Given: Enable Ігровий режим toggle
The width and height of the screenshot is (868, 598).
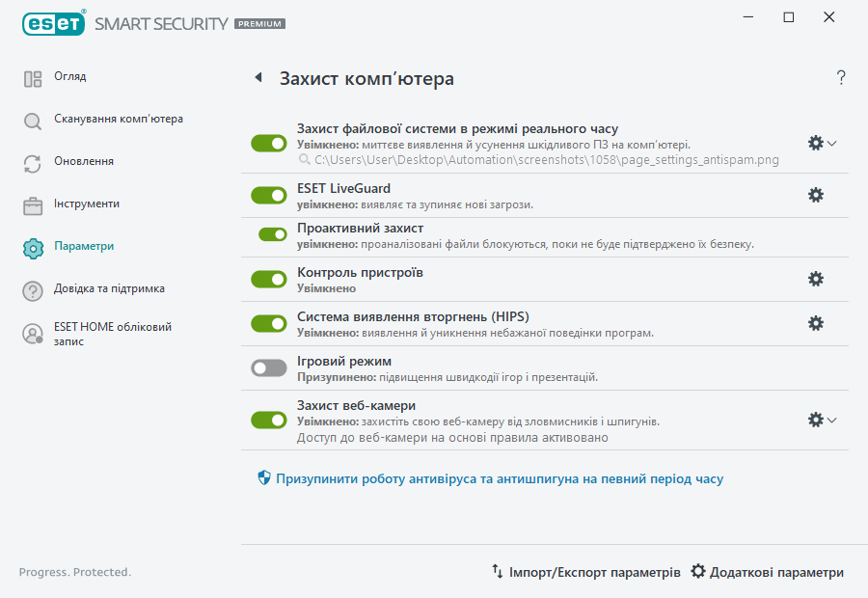Looking at the screenshot, I should (x=268, y=367).
